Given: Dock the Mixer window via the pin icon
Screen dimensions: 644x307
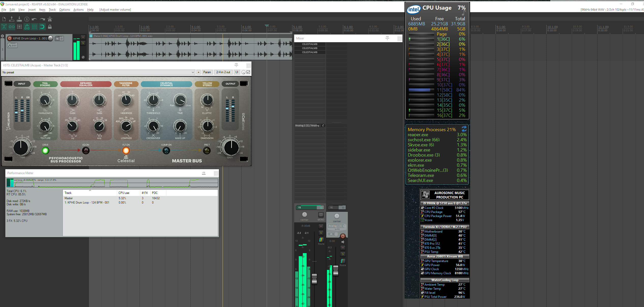Looking at the screenshot, I should pos(387,38).
